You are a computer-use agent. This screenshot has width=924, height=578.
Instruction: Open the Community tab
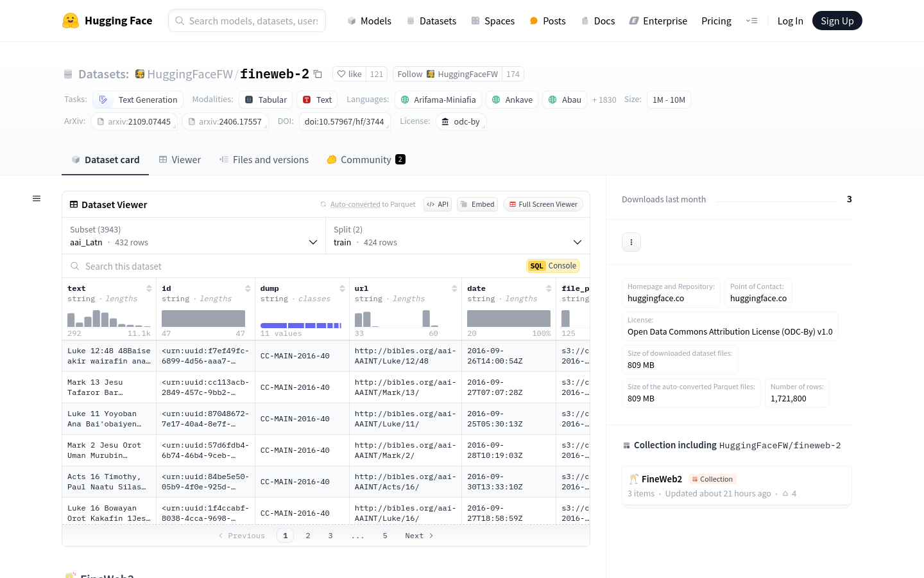pyautogui.click(x=366, y=160)
